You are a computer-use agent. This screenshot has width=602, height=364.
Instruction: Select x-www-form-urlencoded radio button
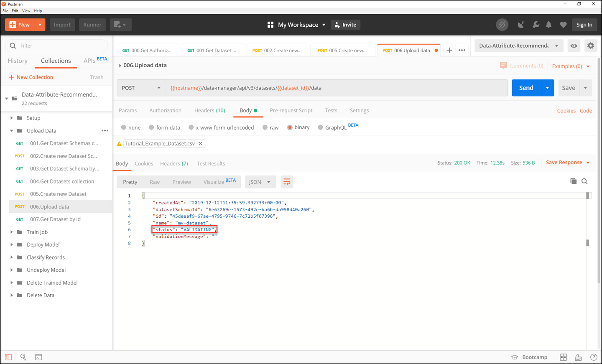(x=191, y=127)
